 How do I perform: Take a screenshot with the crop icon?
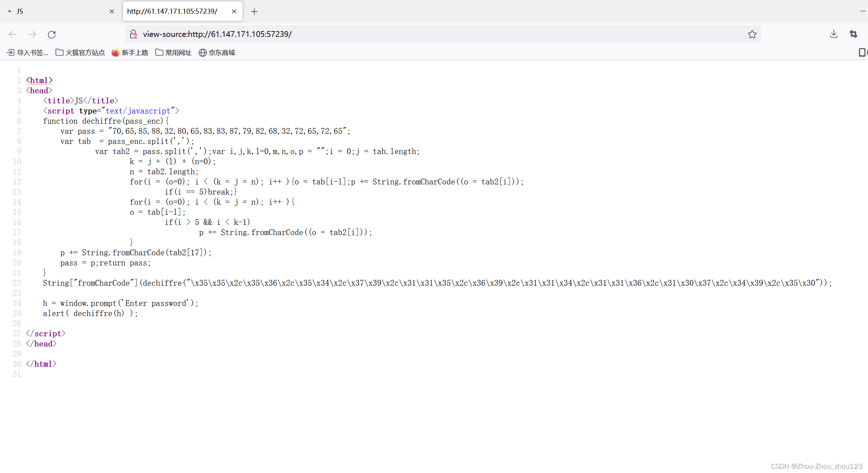[x=854, y=34]
